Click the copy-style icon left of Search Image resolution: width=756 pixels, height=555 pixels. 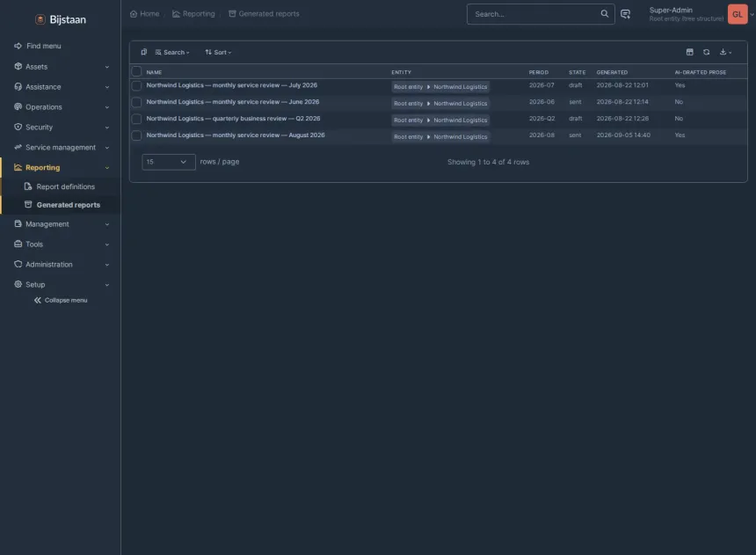coord(143,52)
